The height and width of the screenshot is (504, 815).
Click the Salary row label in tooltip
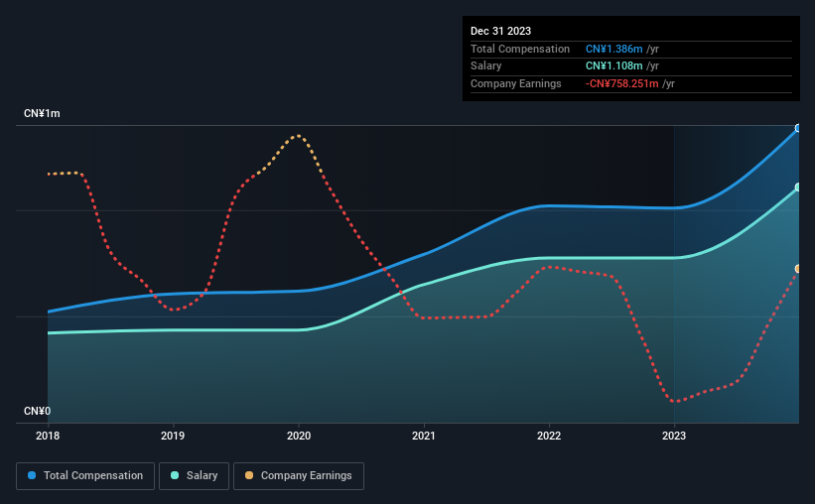[486, 66]
